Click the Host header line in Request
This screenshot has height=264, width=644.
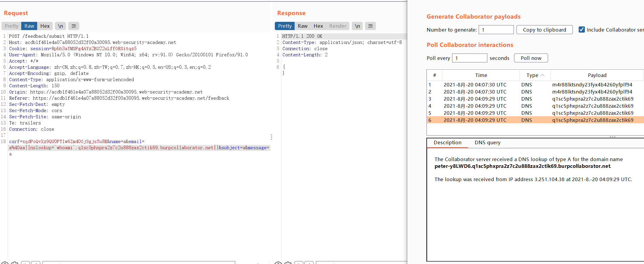(92, 42)
